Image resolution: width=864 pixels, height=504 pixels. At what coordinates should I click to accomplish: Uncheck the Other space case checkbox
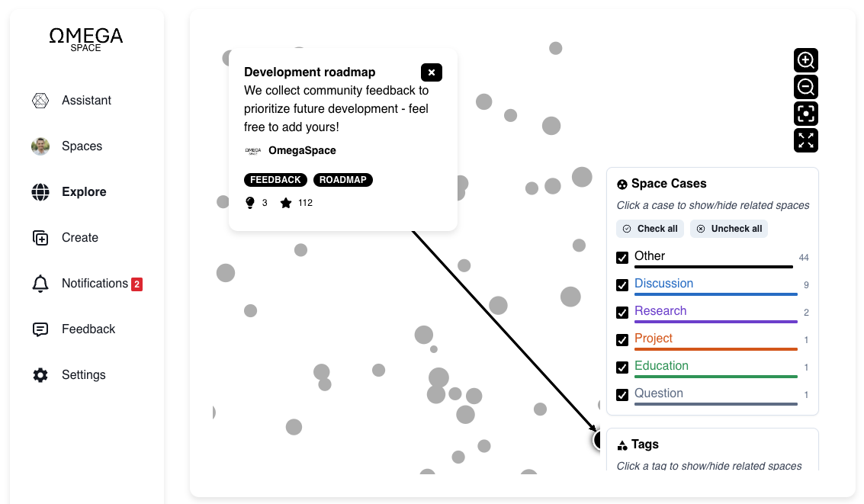622,258
